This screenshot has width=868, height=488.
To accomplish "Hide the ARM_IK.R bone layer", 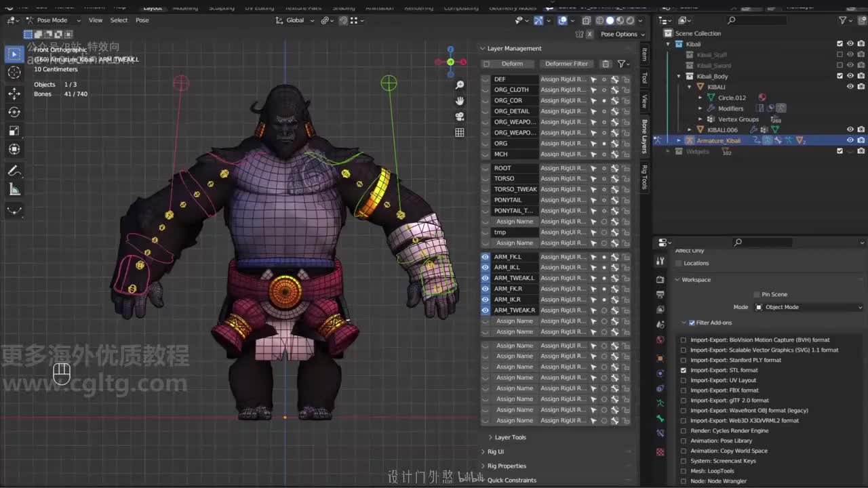I will point(486,300).
